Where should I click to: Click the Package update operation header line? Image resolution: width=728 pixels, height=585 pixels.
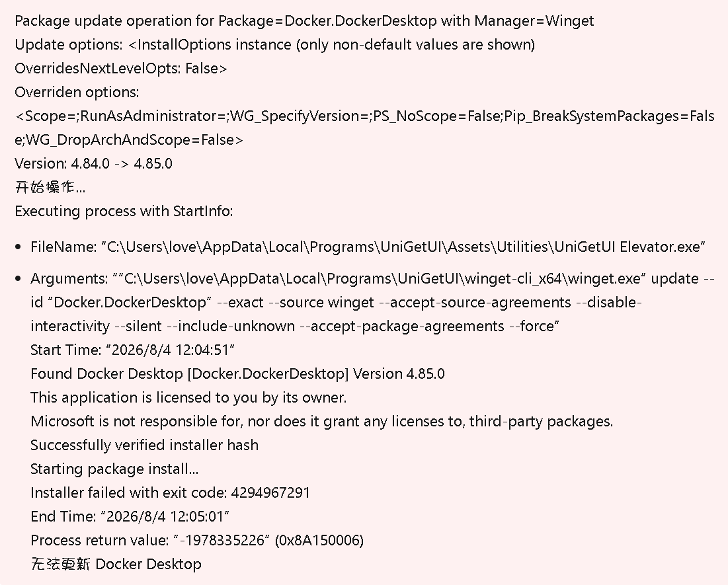pyautogui.click(x=304, y=21)
